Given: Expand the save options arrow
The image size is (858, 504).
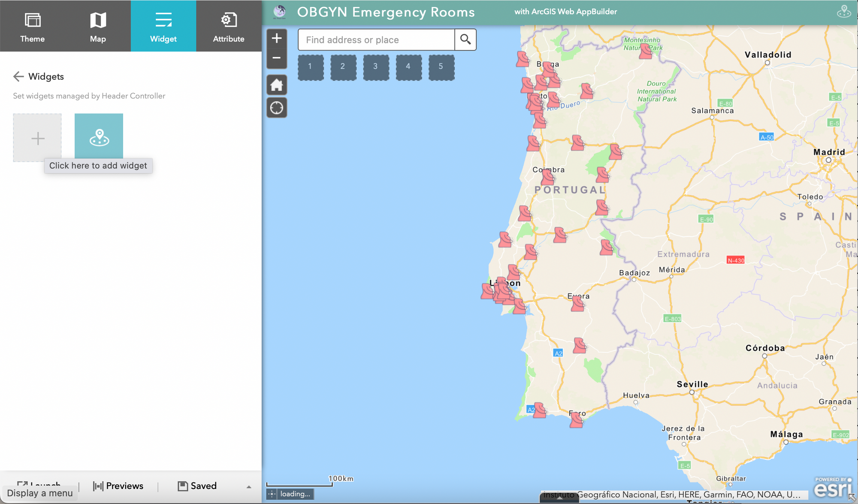Looking at the screenshot, I should pyautogui.click(x=249, y=487).
